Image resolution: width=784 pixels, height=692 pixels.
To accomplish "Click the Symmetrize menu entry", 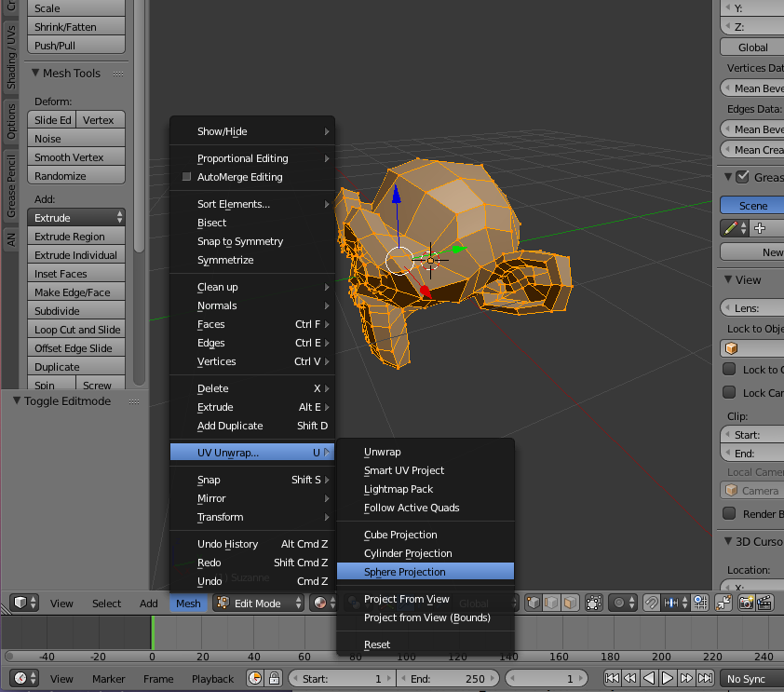I will click(x=252, y=260).
